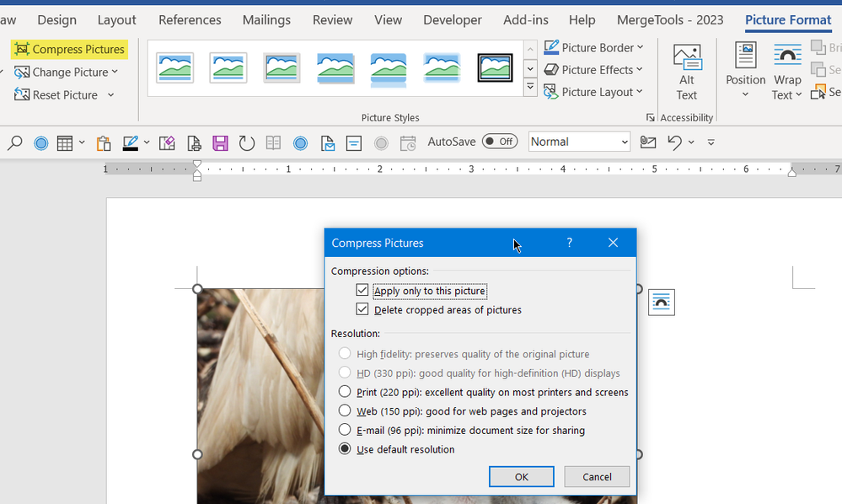The width and height of the screenshot is (842, 504).
Task: Click the print preview document icon
Action: coord(194,143)
